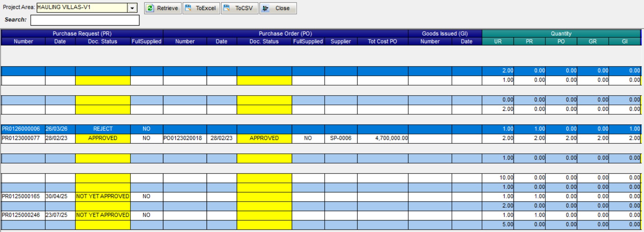Select cell PR0125000165
644x232 pixels.
[23, 196]
